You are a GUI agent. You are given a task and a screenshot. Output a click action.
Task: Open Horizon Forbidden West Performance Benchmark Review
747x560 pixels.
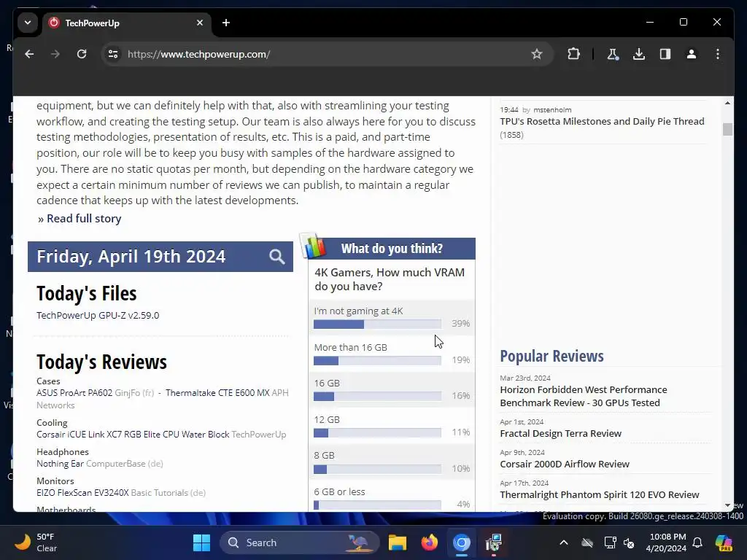[x=583, y=396]
